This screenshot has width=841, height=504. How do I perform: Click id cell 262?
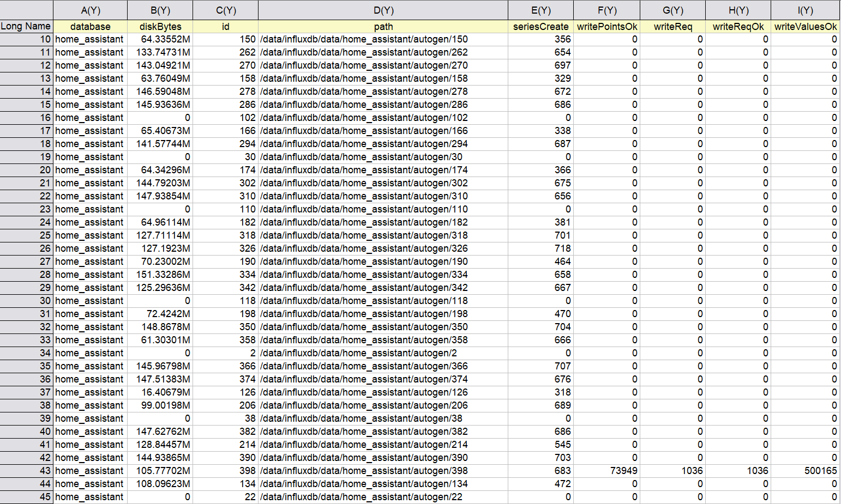[x=225, y=52]
